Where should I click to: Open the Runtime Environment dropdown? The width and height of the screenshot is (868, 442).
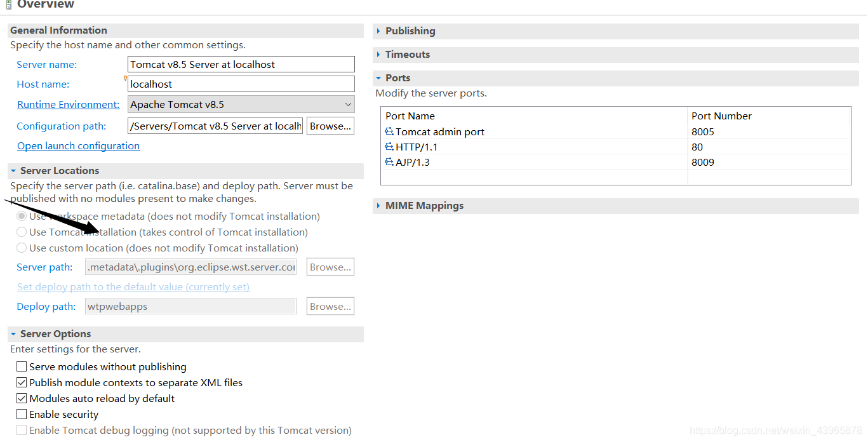(241, 104)
